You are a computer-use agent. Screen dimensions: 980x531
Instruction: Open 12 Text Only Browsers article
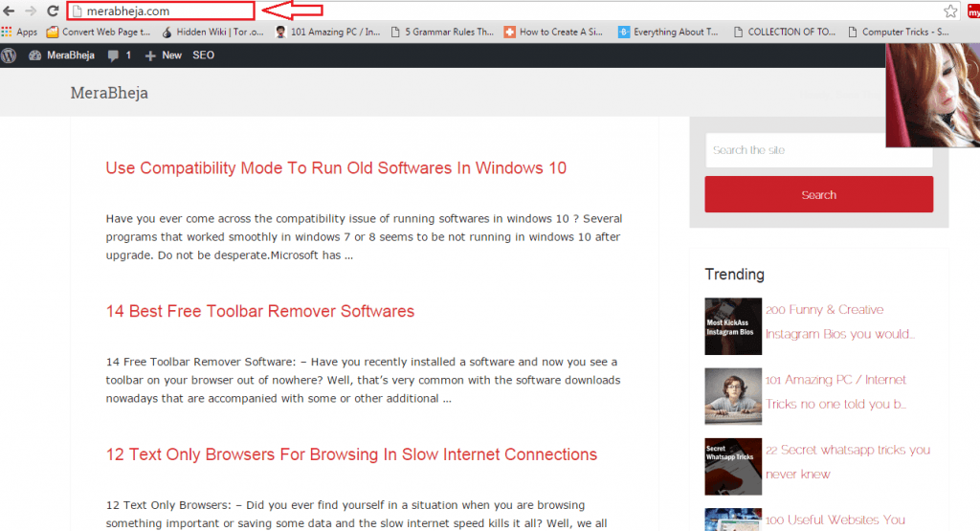351,454
